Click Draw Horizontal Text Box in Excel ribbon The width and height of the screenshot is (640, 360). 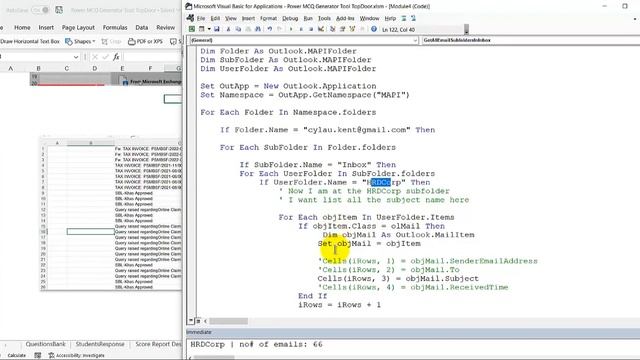[30, 41]
